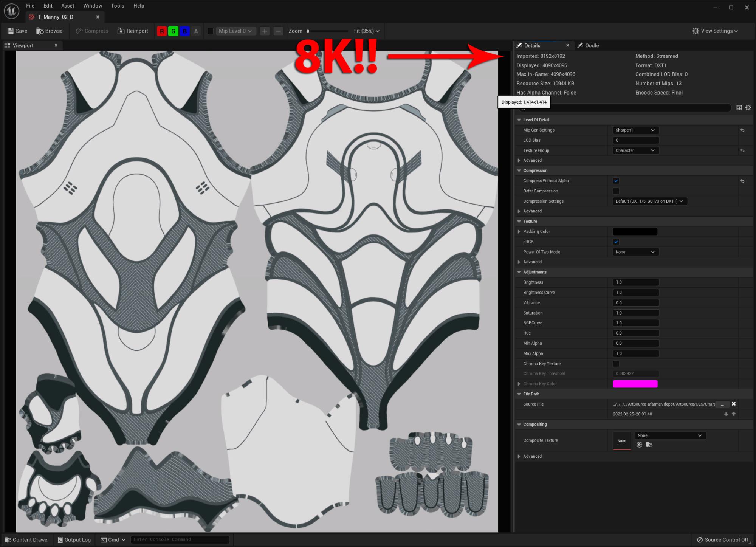Viewport: 756px width, 547px height.
Task: Click the Padding Color black swatch
Action: click(x=635, y=231)
